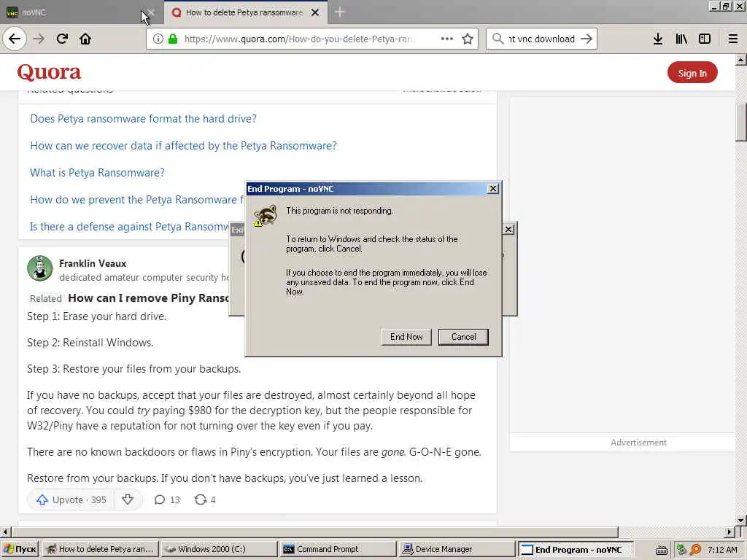This screenshot has width=747, height=560.
Task: Select End Program - noVNC taskbar item
Action: [576, 549]
